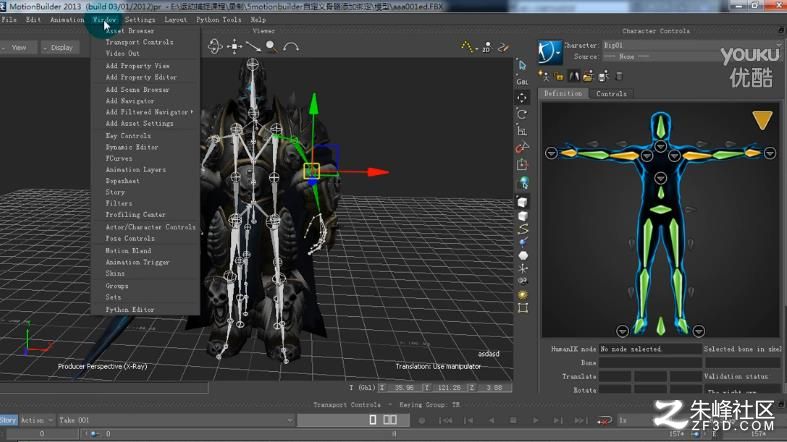Click the globe with cursor tool icon
The image size is (787, 442).
(x=523, y=183)
